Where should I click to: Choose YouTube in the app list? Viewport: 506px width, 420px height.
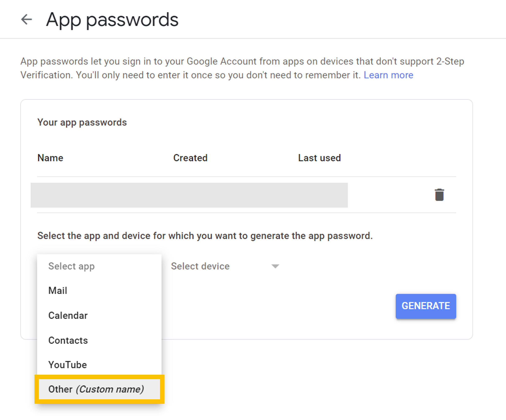(67, 365)
